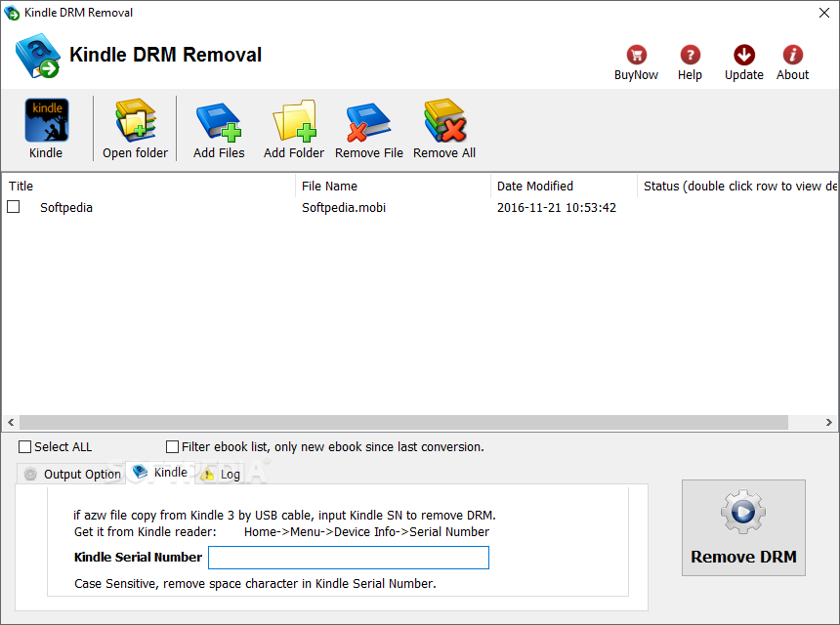Sort by the File Name column header

coord(393,186)
